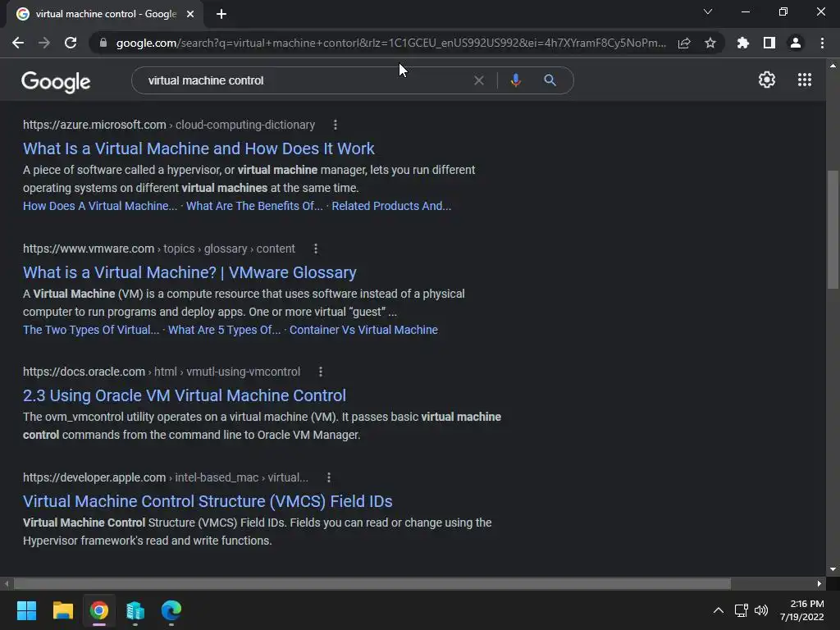Open Virtual Machine Control Structure (VMCS) Field IDs
This screenshot has height=630, width=840.
pyautogui.click(x=208, y=501)
